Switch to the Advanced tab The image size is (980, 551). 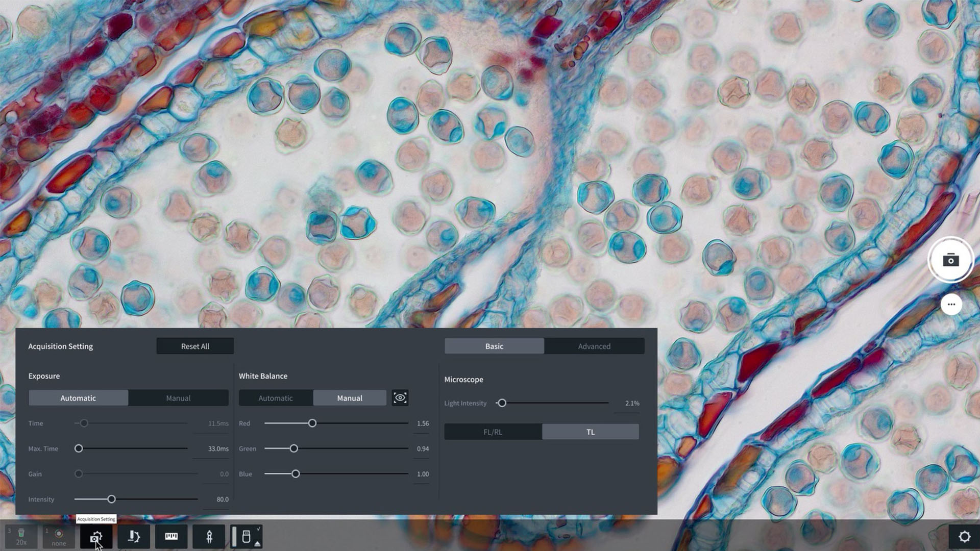(594, 346)
